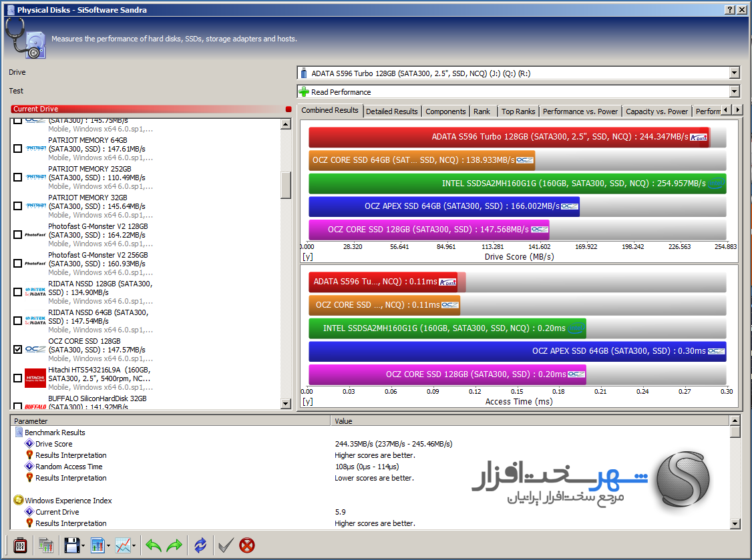Click the bar chart report icon
The height and width of the screenshot is (560, 752).
point(98,545)
